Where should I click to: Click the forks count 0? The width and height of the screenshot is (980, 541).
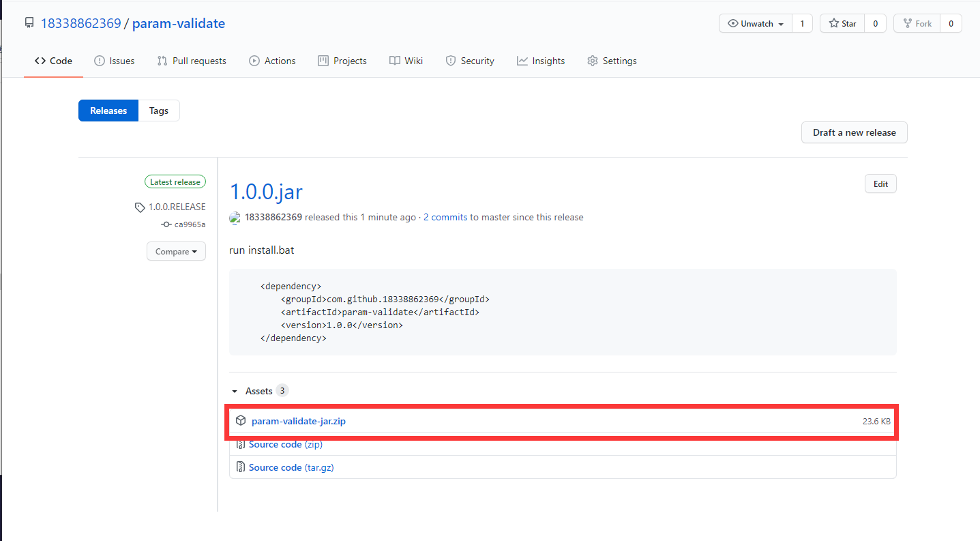(x=951, y=23)
